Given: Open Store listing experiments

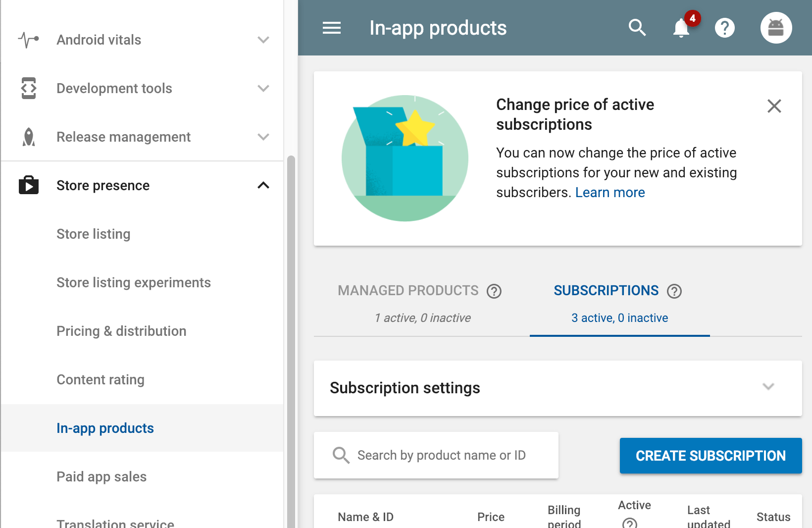Looking at the screenshot, I should pyautogui.click(x=134, y=282).
